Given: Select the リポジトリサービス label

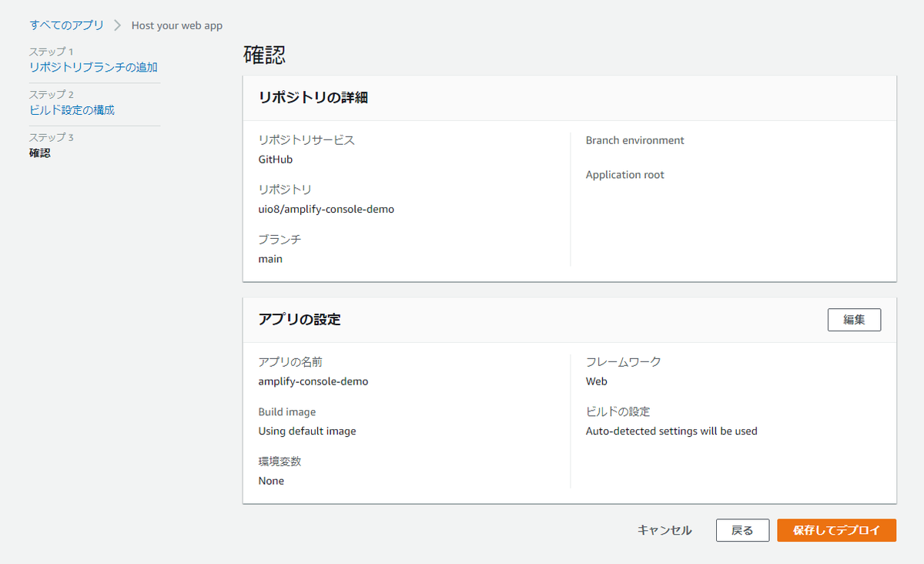Looking at the screenshot, I should coord(306,140).
